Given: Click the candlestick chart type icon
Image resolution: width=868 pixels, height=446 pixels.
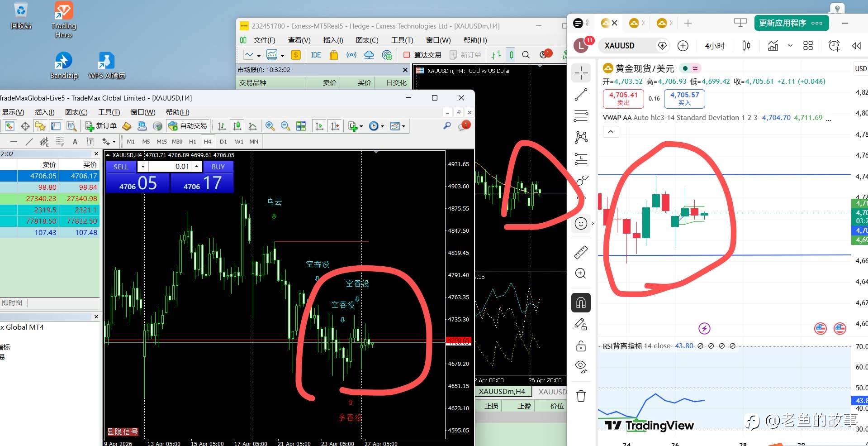Looking at the screenshot, I should coord(746,46).
